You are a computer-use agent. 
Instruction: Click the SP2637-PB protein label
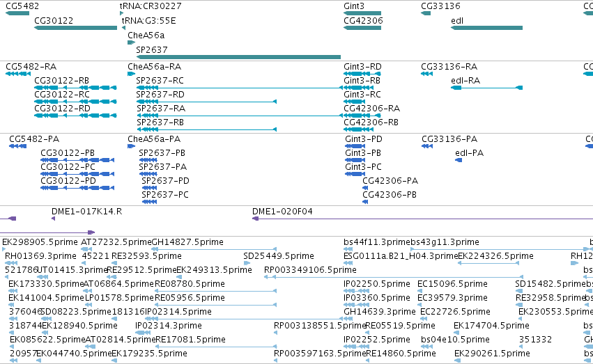[x=162, y=153]
